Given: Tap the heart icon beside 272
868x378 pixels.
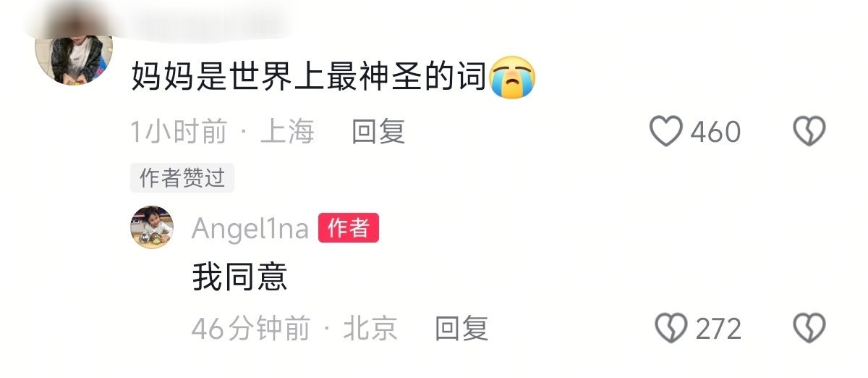Looking at the screenshot, I should [671, 328].
